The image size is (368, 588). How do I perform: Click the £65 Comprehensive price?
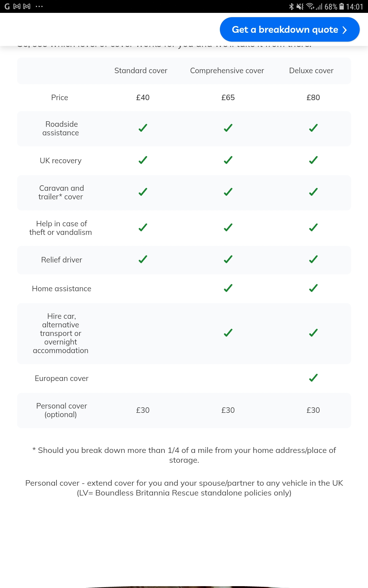(228, 98)
